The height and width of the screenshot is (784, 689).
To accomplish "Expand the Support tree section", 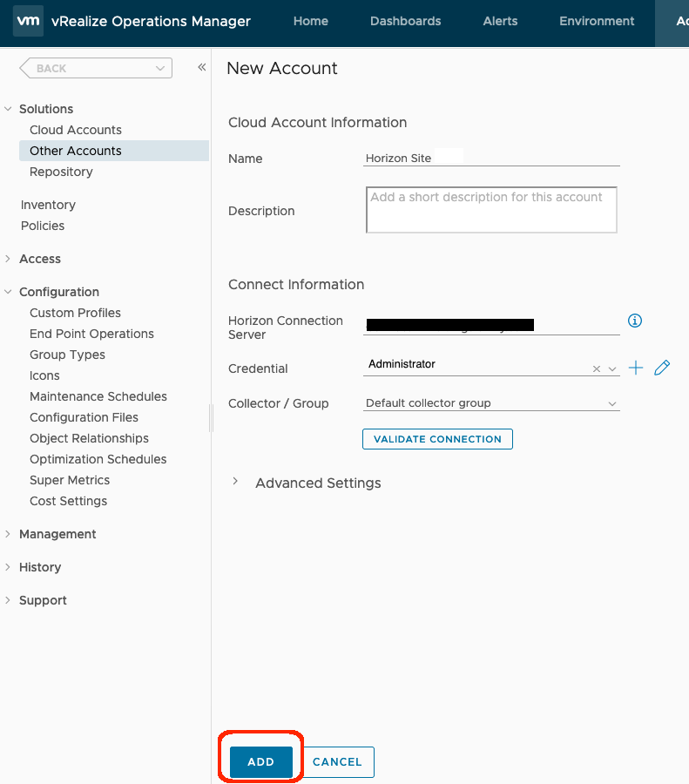I will [8, 600].
